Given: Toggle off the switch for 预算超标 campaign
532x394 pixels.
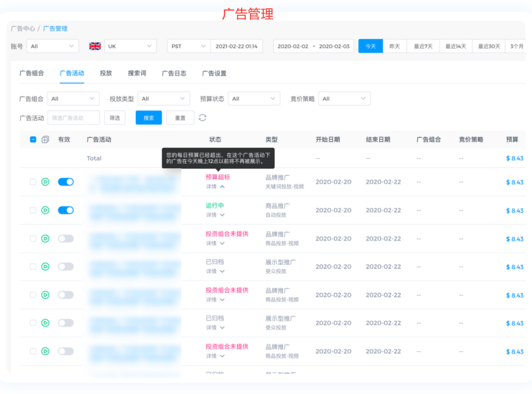Looking at the screenshot, I should [66, 182].
